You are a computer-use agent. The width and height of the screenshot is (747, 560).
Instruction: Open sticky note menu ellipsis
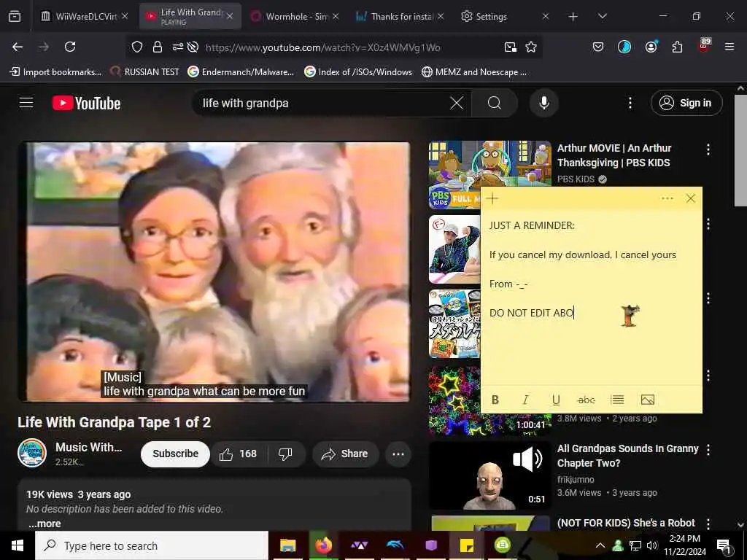click(667, 198)
